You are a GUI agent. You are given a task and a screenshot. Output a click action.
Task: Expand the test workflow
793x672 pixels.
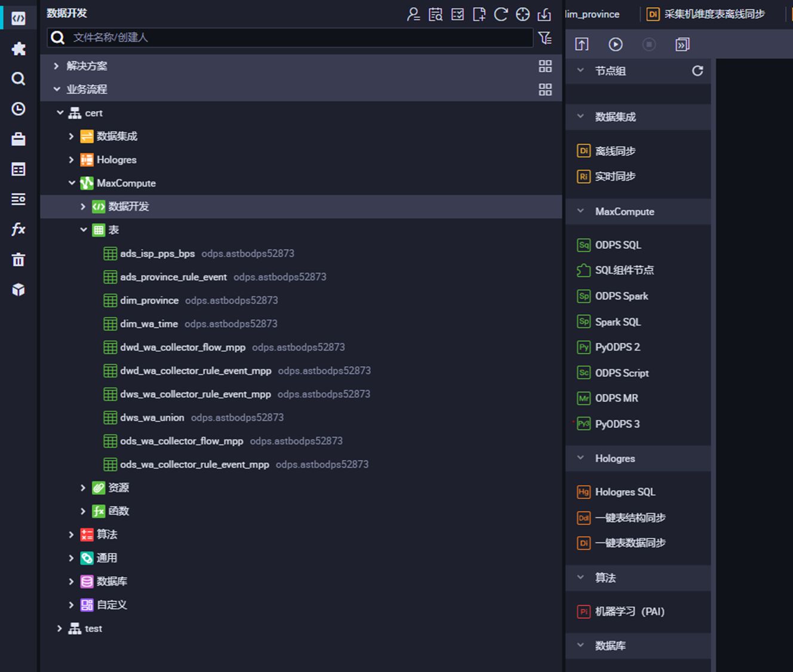click(x=59, y=628)
